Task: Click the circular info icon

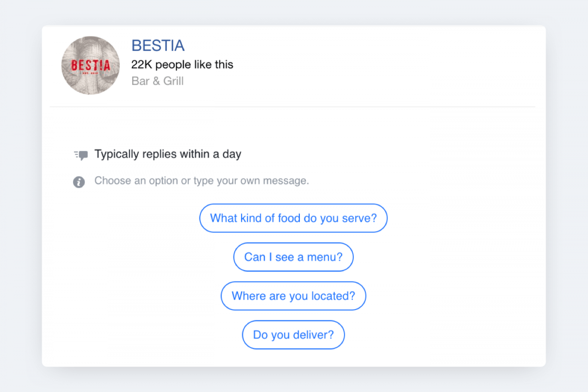Action: (79, 182)
